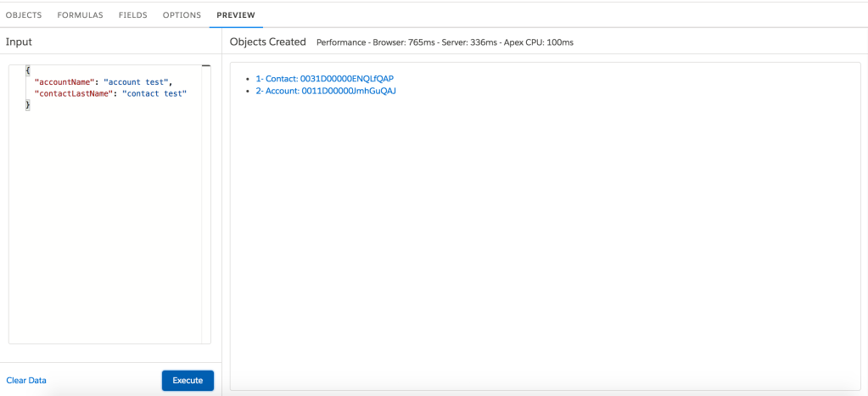Screen dimensions: 868x396
Task: Click the editor's right-side scroll strip
Action: click(205, 204)
